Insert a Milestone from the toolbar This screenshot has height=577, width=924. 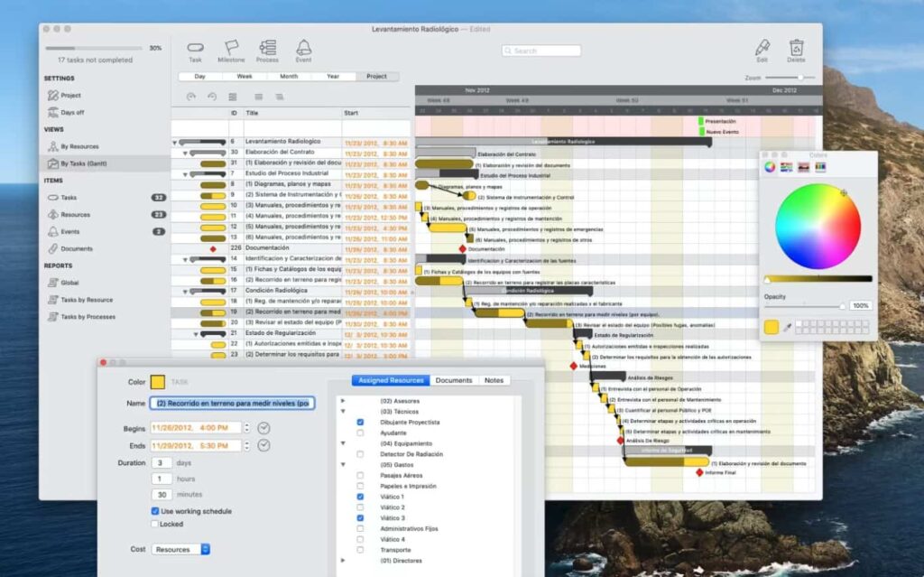[x=231, y=47]
